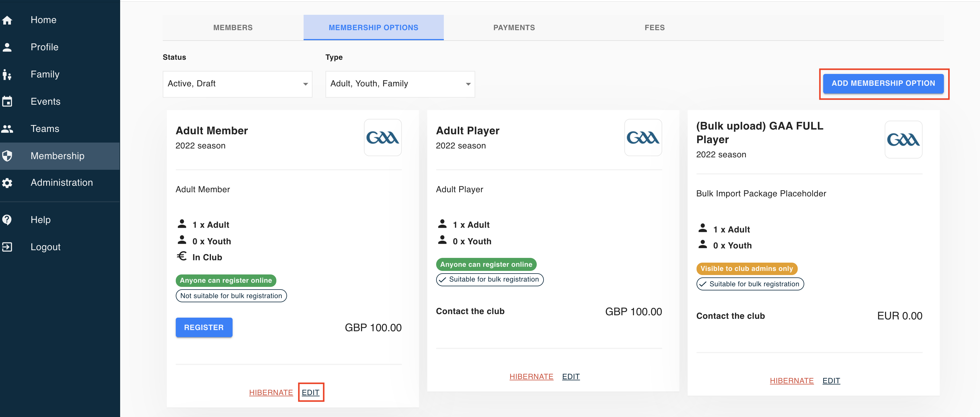Click Membership shield icon in sidebar
This screenshot has width=980, height=417.
tap(7, 156)
